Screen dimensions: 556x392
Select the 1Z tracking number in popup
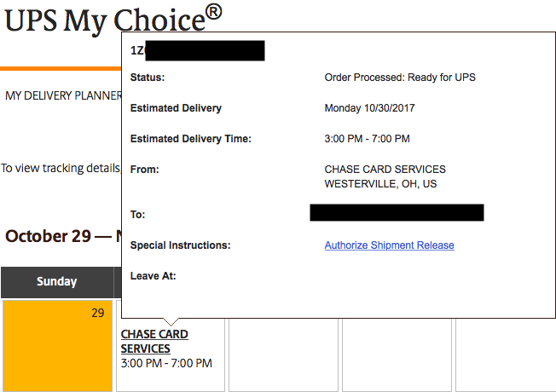(197, 50)
